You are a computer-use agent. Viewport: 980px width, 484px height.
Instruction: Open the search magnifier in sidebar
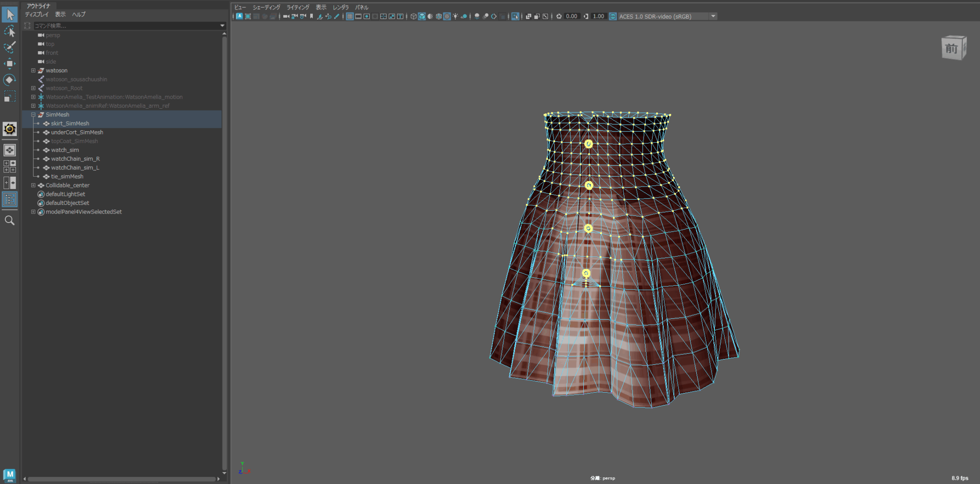(10, 220)
